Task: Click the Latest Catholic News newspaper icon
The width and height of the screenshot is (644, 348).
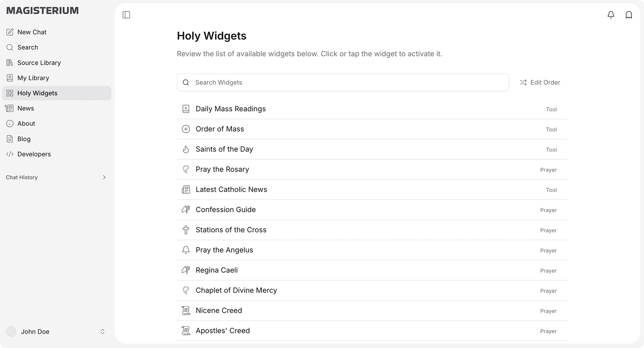Action: (186, 190)
